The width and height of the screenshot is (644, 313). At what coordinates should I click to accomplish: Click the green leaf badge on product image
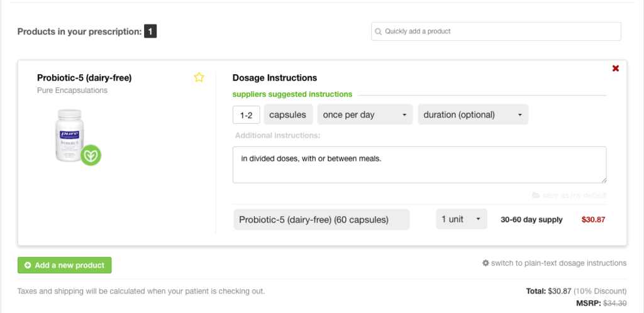[91, 155]
